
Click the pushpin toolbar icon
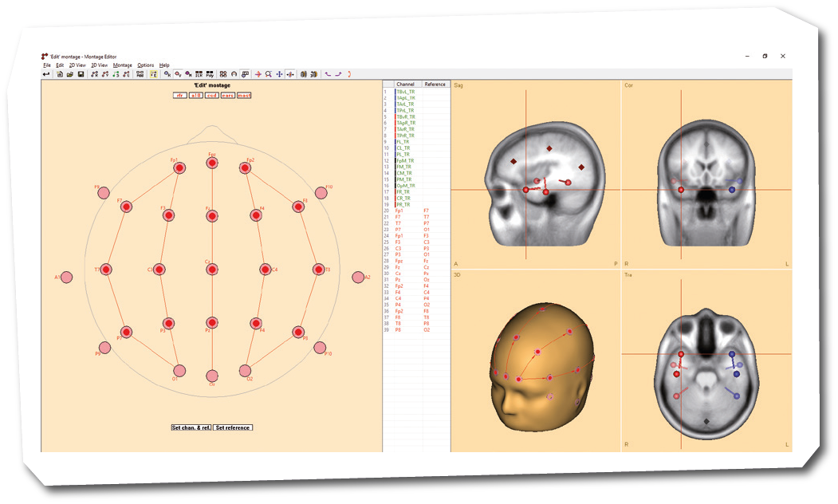point(244,73)
